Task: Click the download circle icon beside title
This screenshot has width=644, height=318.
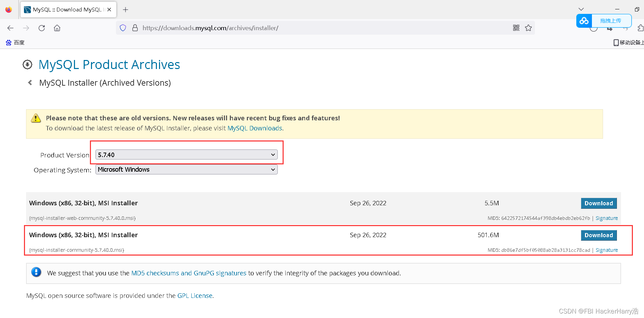Action: [x=27, y=65]
